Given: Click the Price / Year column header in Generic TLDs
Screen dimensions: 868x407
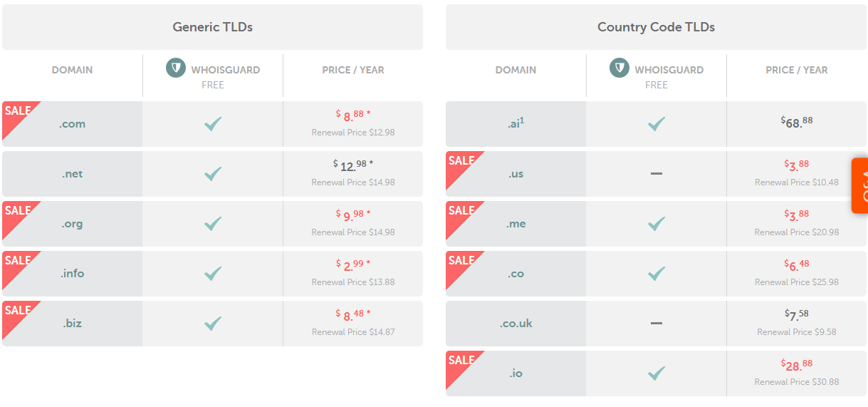Looking at the screenshot, I should click(x=352, y=70).
